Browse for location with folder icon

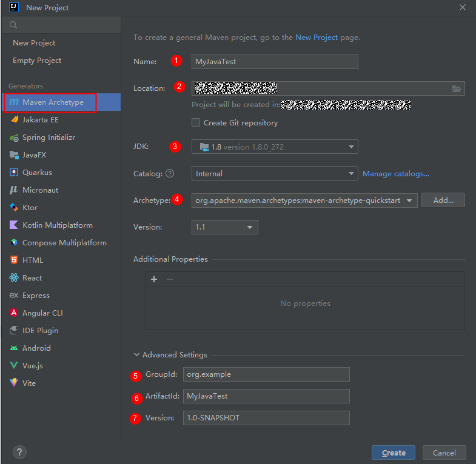coord(457,88)
